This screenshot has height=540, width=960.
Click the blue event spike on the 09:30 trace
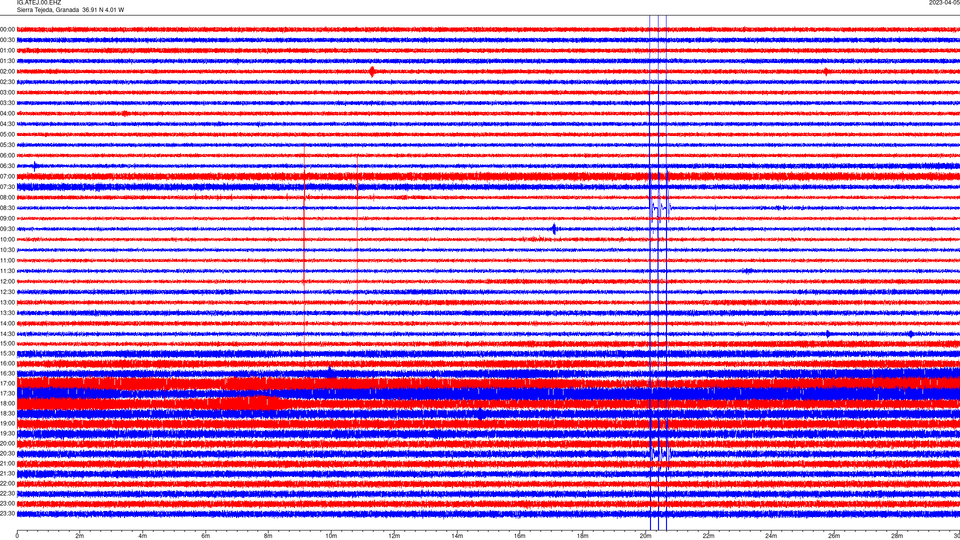point(554,229)
